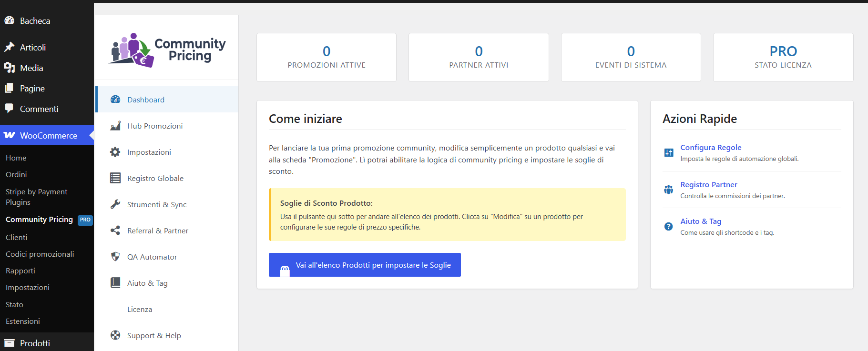This screenshot has height=351, width=868.
Task: Click the Hub Promozioni chart icon
Action: click(115, 126)
